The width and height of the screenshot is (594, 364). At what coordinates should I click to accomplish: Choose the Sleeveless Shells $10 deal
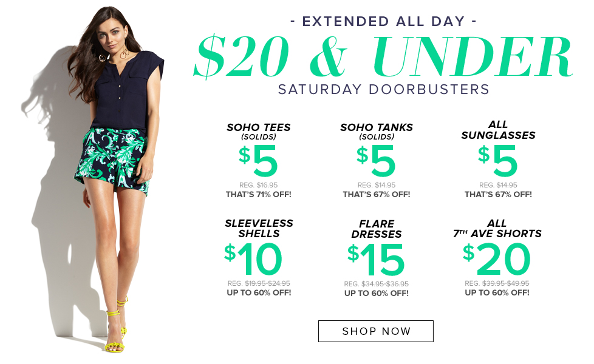259,257
